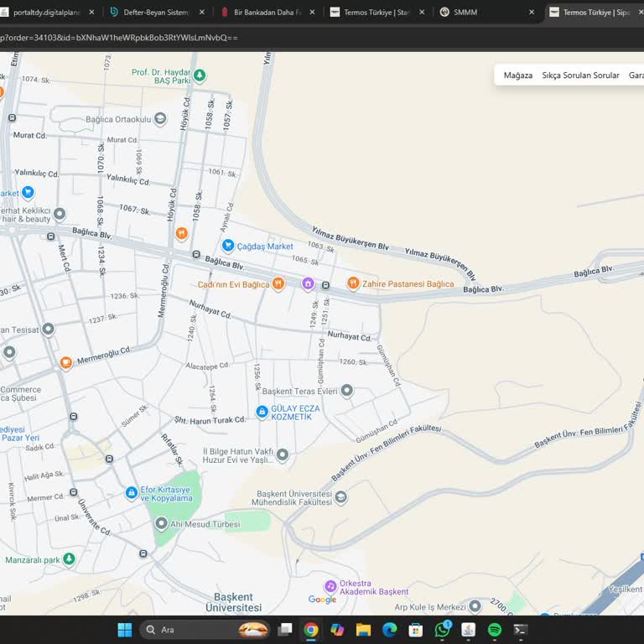Open Sıkça Sorulan Sorular menu link
Screen dimensions: 644x644
tap(580, 75)
